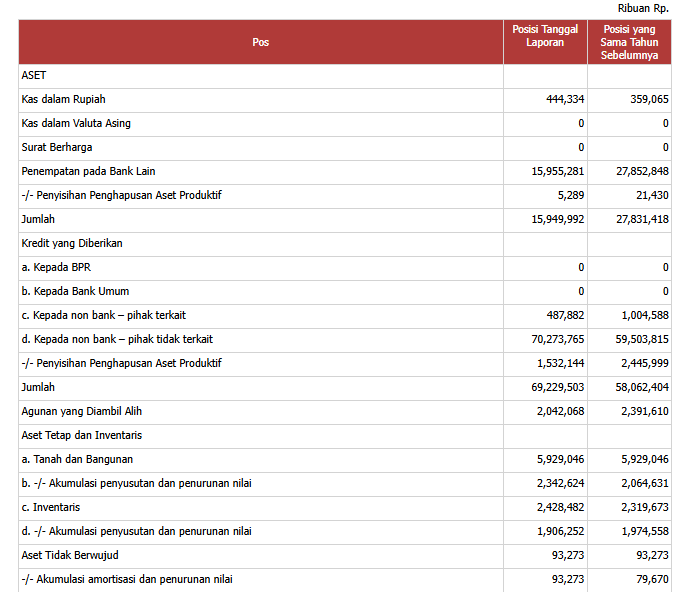The image size is (678, 592).
Task: Click the 'Kredit yang Diberikan' section label
Action: tap(71, 243)
